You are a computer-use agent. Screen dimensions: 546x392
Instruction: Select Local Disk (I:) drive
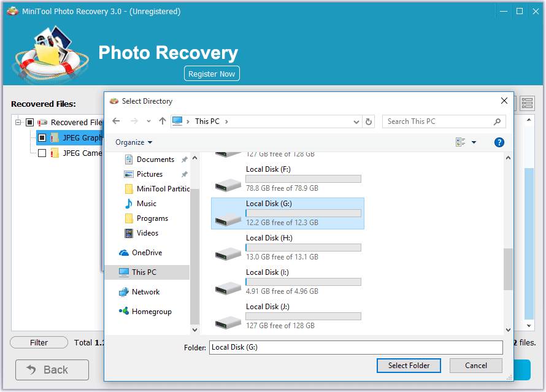pyautogui.click(x=288, y=282)
